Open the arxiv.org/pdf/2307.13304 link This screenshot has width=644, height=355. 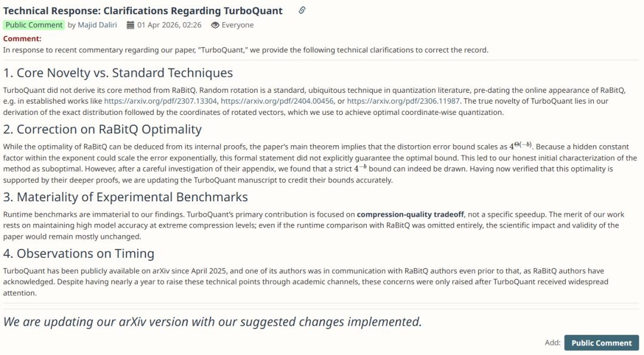(160, 101)
